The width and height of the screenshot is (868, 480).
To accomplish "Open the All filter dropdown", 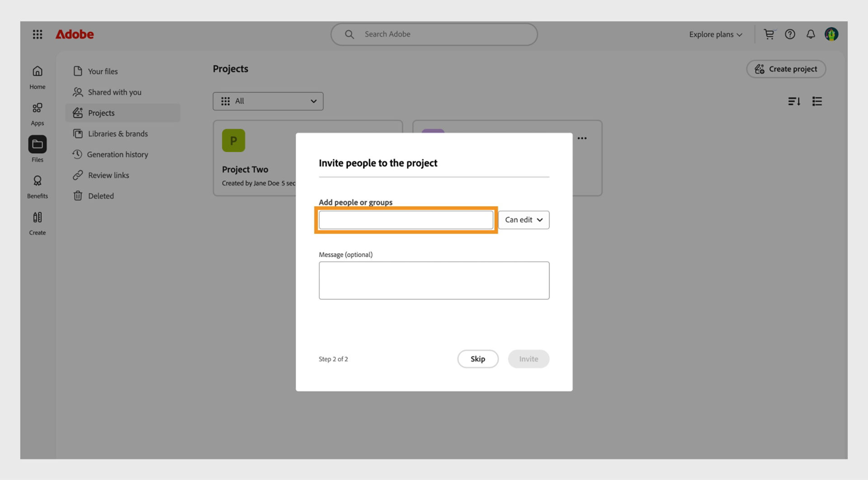I will point(268,101).
